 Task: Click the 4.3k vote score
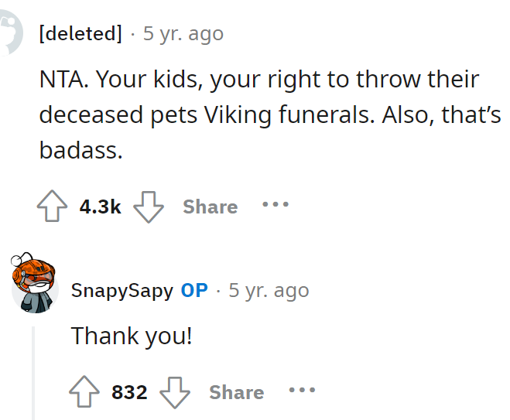(101, 207)
